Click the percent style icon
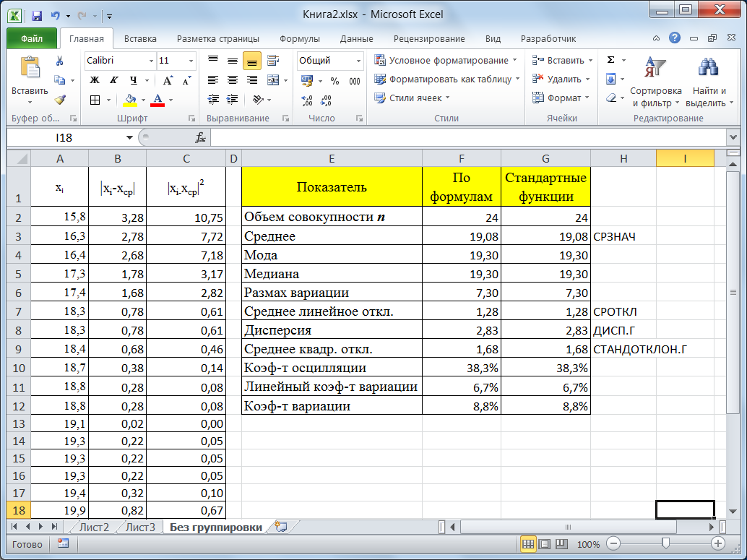This screenshot has height=560, width=747. coord(335,81)
